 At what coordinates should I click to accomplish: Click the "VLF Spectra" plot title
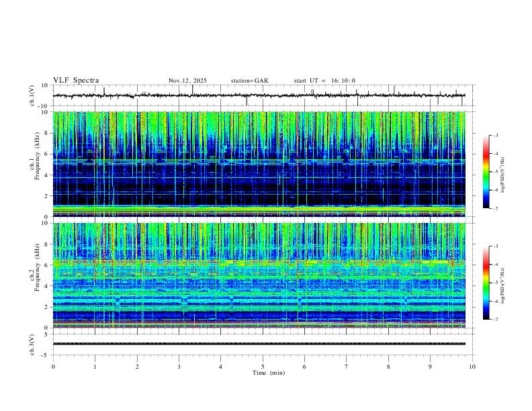pyautogui.click(x=76, y=81)
